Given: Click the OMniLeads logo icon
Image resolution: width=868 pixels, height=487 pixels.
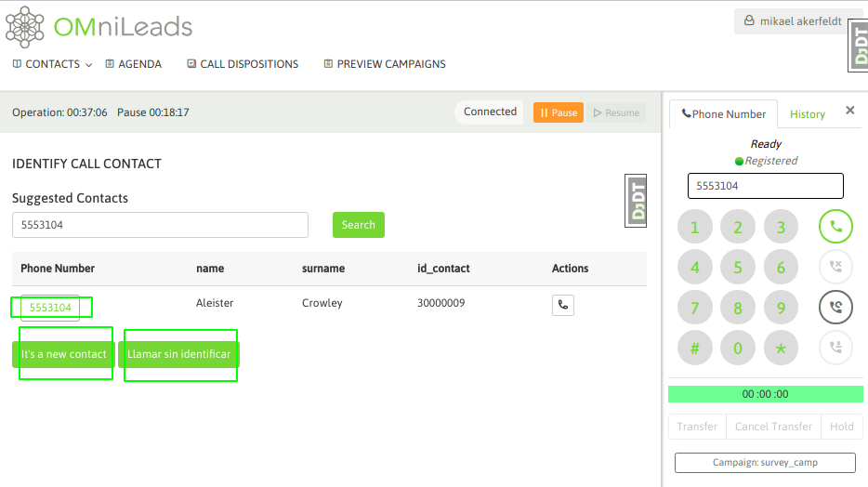Looking at the screenshot, I should [x=25, y=27].
